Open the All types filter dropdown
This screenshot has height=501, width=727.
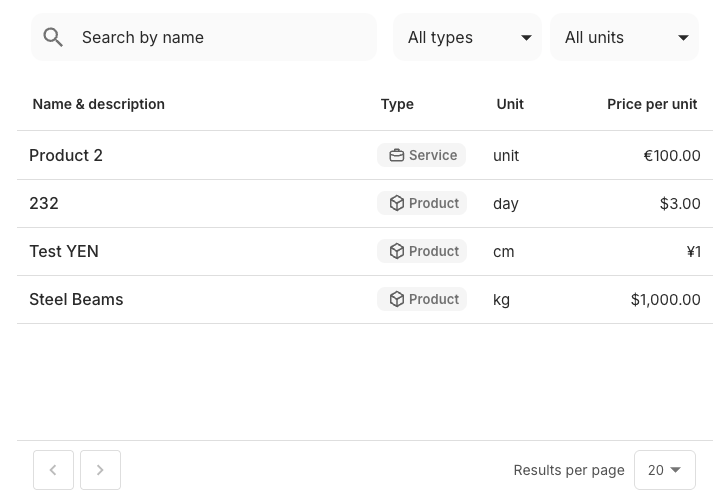click(467, 38)
